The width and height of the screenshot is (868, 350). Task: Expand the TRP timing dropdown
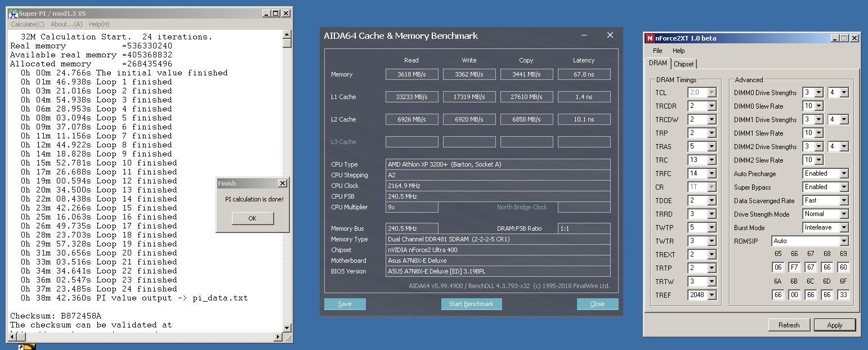[712, 133]
